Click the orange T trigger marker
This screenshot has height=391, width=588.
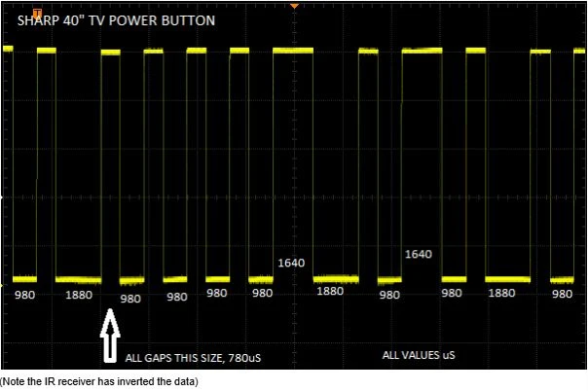(x=37, y=14)
